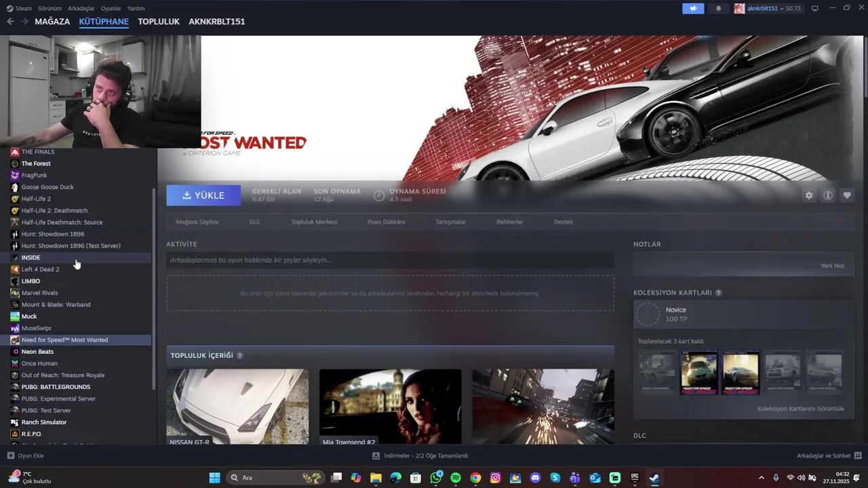The height and width of the screenshot is (488, 868).
Task: Select The Forest in the library list
Action: (x=76, y=163)
